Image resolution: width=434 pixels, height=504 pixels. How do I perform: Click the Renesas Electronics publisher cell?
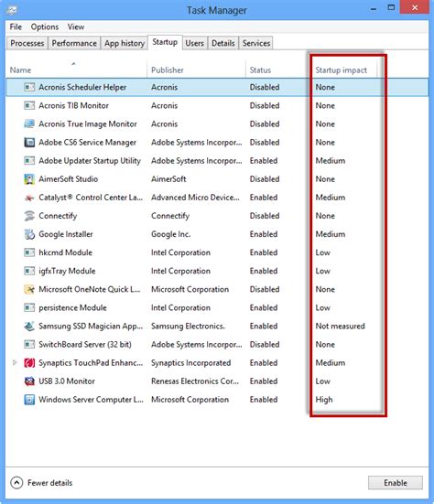(x=195, y=381)
